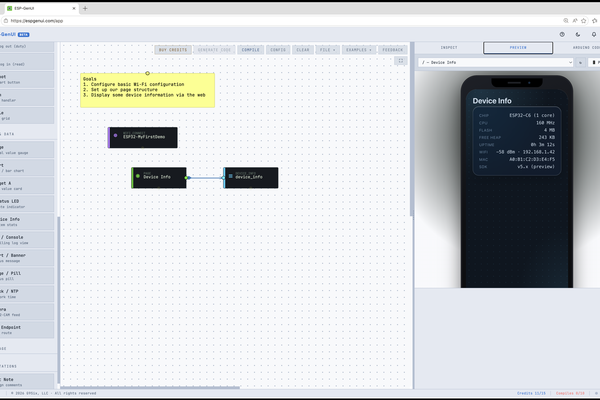The width and height of the screenshot is (600, 400).
Task: Select the yellow Goals note
Action: click(147, 90)
